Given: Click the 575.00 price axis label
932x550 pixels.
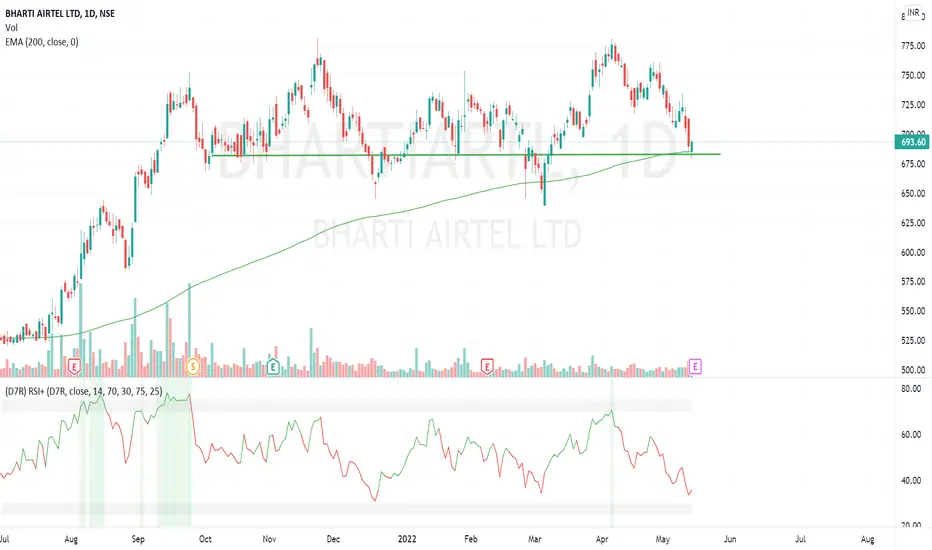Looking at the screenshot, I should (913, 281).
